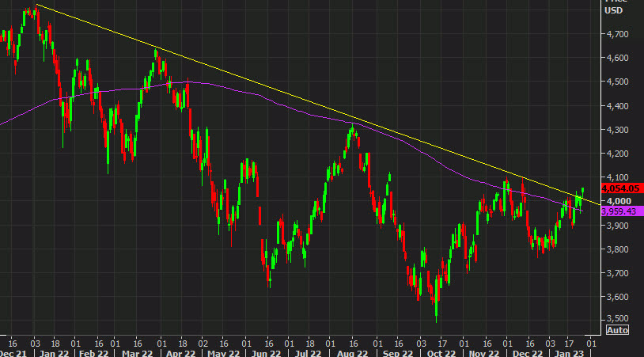
Task: Select the red 4,054.05 last price tag
Action: 622,189
